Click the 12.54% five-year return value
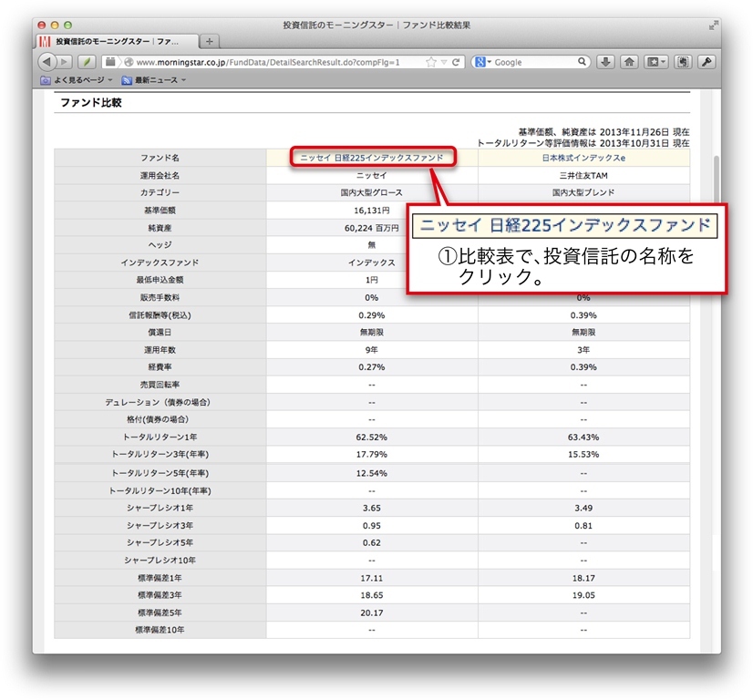Viewport: 753px width, 700px height. pyautogui.click(x=372, y=473)
